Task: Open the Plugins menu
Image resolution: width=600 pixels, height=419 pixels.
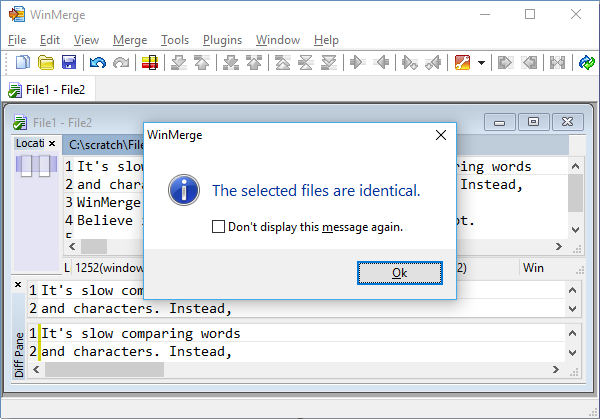Action: pos(222,40)
